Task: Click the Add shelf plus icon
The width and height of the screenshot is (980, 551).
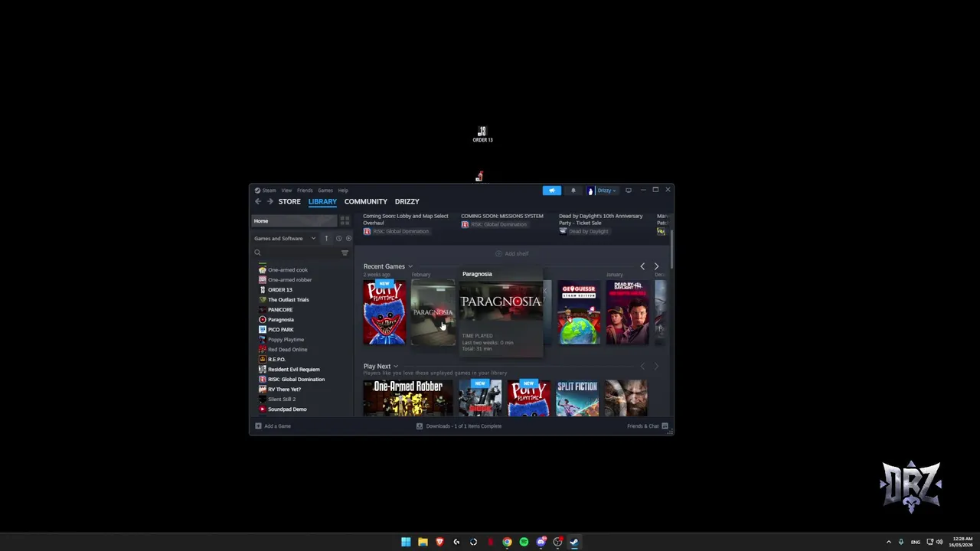Action: 498,253
